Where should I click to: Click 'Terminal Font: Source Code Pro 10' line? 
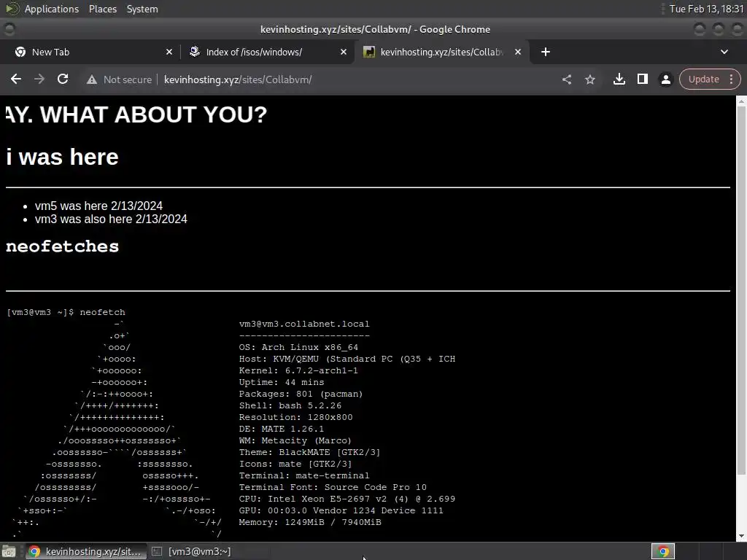(333, 487)
